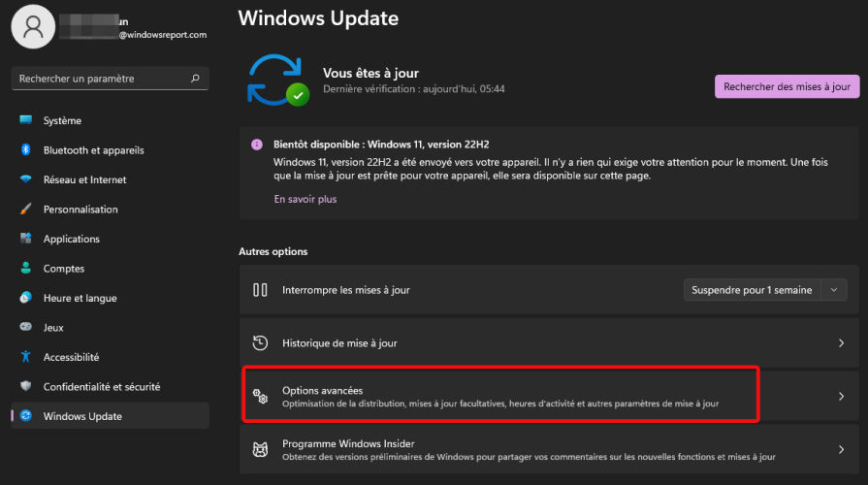Open Système settings
The width and height of the screenshot is (868, 485).
(x=110, y=120)
